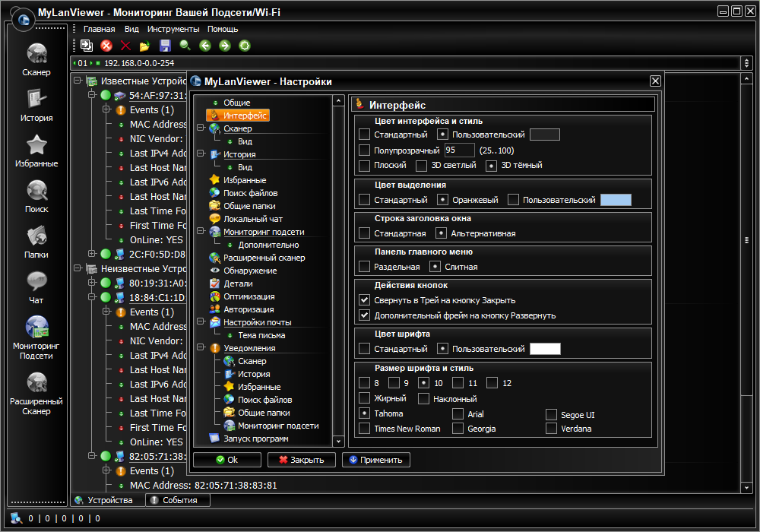Select the 3D светлый style option
The height and width of the screenshot is (532, 760).
pyautogui.click(x=422, y=165)
